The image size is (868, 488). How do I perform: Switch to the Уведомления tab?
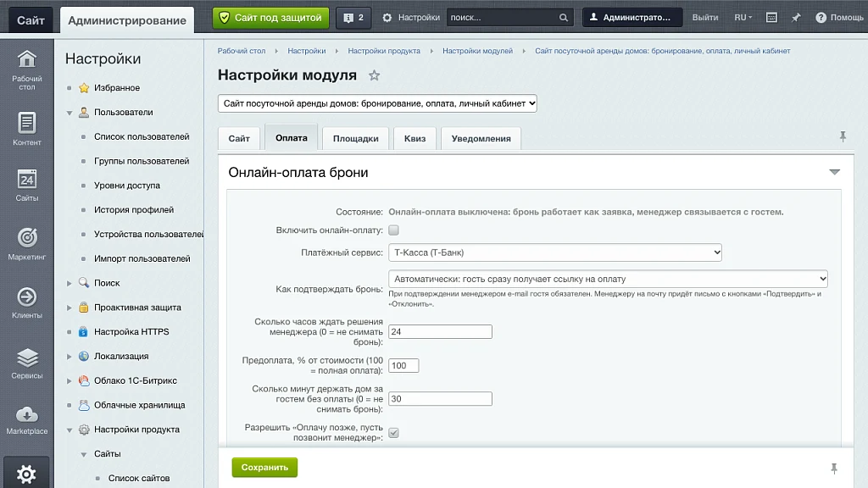[x=481, y=138]
